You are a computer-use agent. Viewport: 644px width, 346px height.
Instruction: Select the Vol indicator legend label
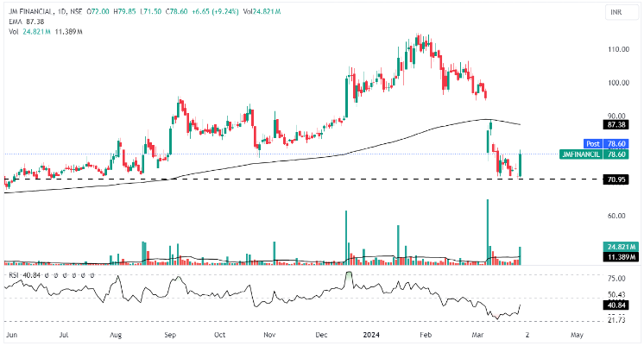pos(12,31)
